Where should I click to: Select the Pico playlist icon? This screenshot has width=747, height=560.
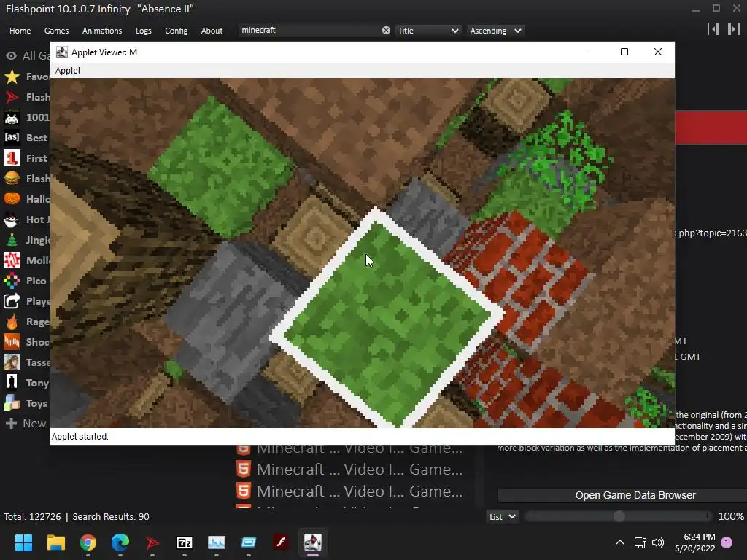[x=12, y=281]
